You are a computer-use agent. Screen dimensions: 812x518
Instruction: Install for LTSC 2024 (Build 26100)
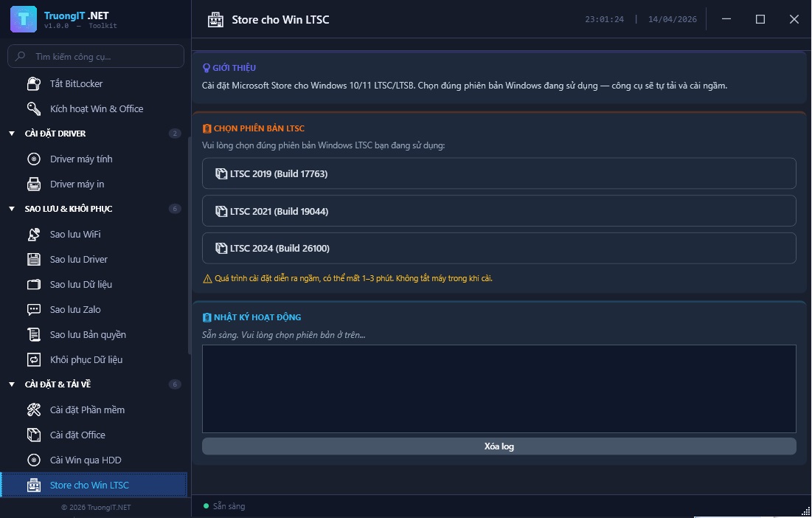(x=499, y=249)
